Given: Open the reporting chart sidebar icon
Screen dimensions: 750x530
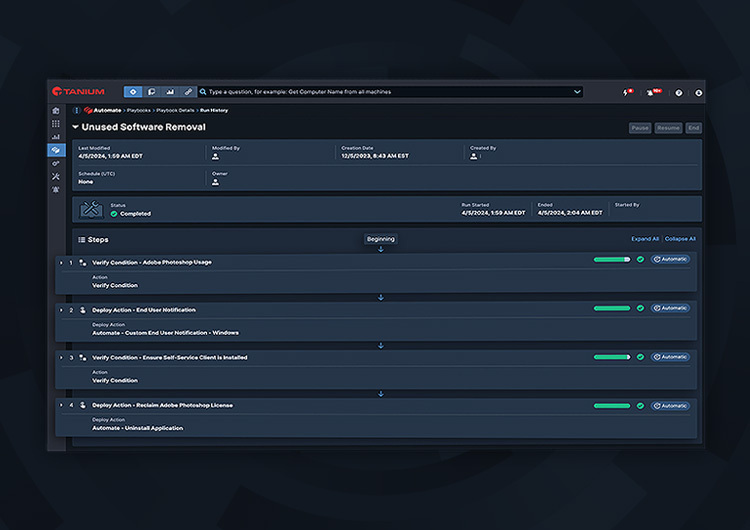Looking at the screenshot, I should coord(56,137).
